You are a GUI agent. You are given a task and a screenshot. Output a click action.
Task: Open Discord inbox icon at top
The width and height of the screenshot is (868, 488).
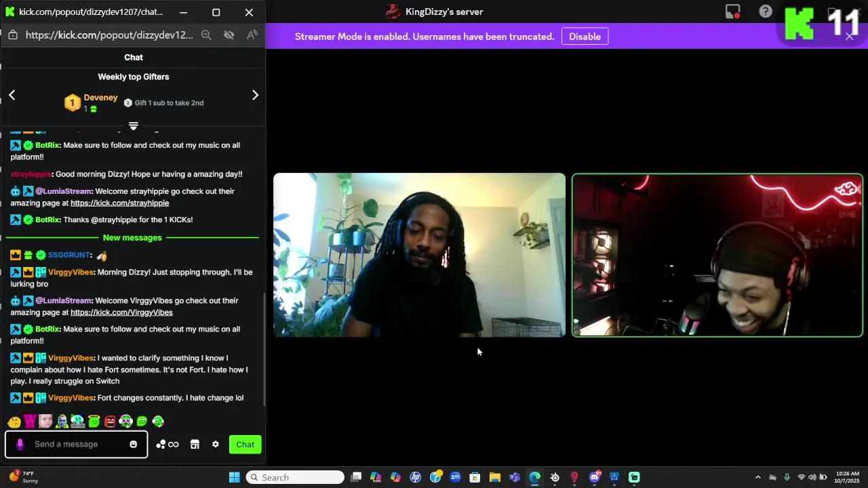(732, 12)
